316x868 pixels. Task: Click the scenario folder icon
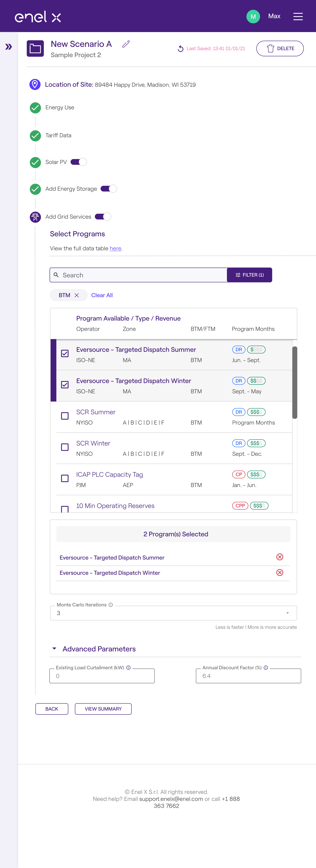(35, 48)
